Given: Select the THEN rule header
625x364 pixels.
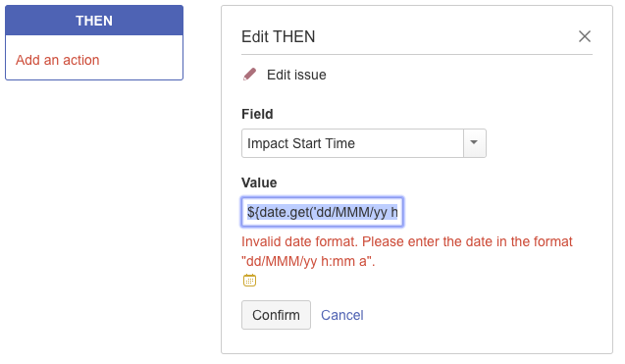Looking at the screenshot, I should click(94, 21).
